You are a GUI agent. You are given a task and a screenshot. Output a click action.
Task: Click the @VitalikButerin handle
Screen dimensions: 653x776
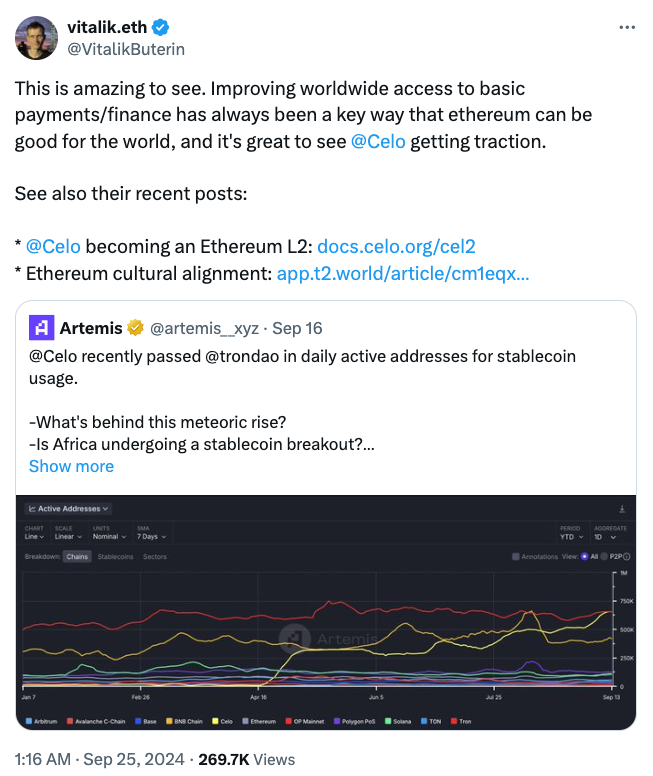(x=126, y=49)
